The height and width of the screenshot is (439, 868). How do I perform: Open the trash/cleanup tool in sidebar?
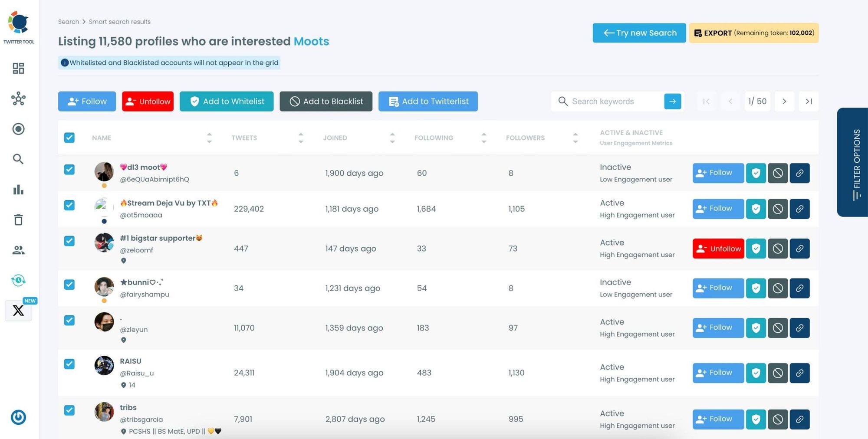(18, 220)
